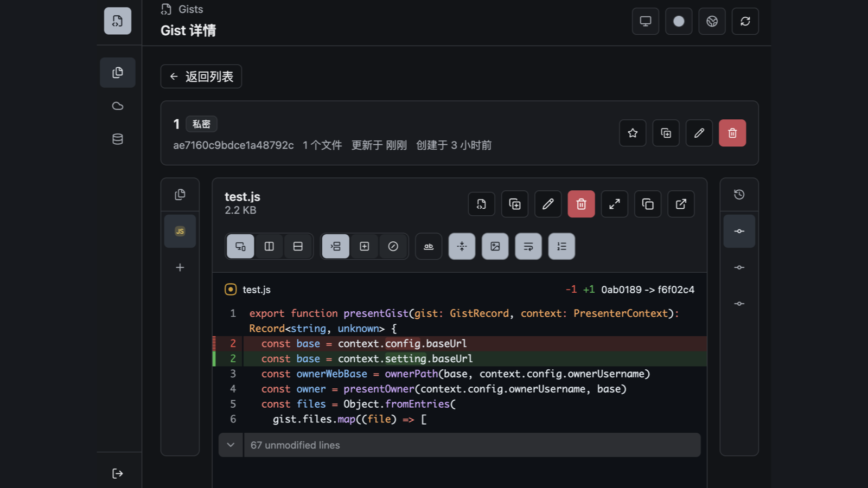Select the second commit in history
Screen dimensions: 868x488
pyautogui.click(x=739, y=267)
